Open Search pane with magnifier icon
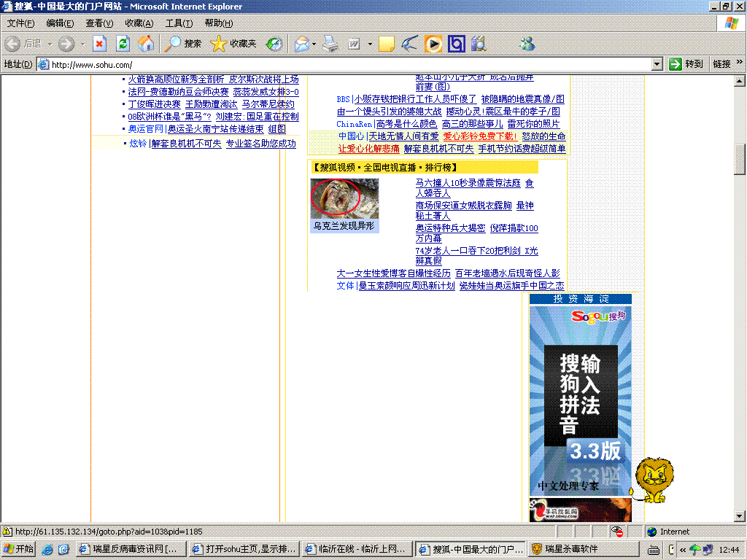 [172, 44]
